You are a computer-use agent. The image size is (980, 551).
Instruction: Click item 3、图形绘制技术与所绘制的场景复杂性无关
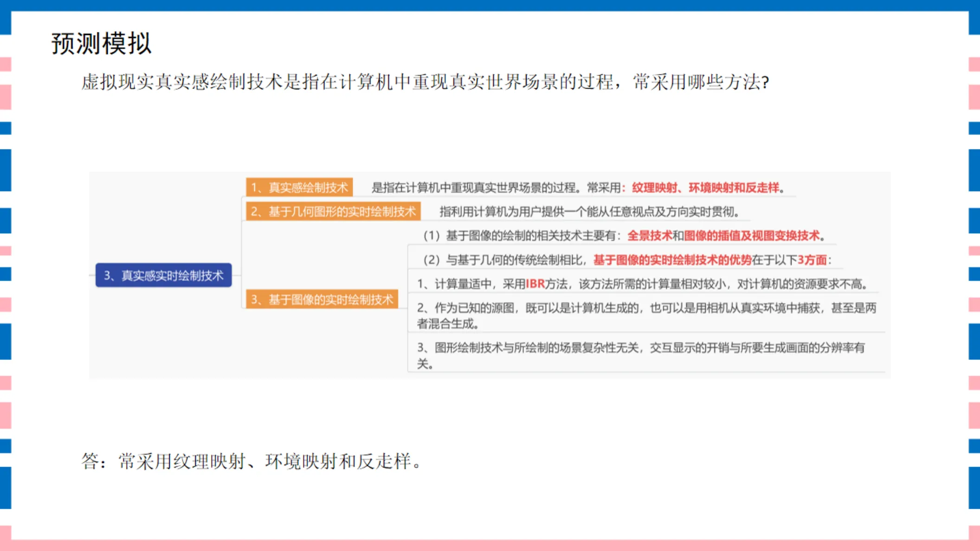pyautogui.click(x=641, y=355)
